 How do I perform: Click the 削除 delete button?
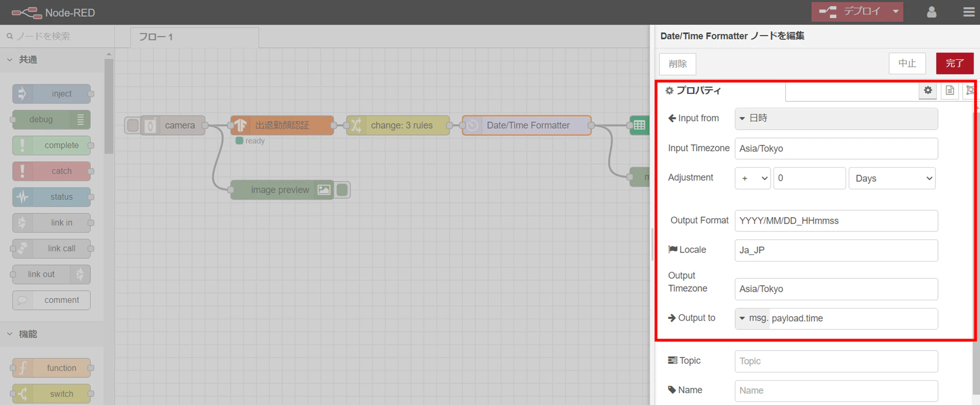tap(678, 64)
